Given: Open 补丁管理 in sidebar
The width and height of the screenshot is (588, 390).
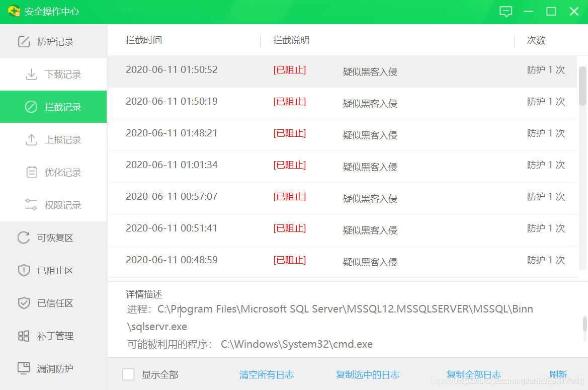Looking at the screenshot, I should click(53, 336).
